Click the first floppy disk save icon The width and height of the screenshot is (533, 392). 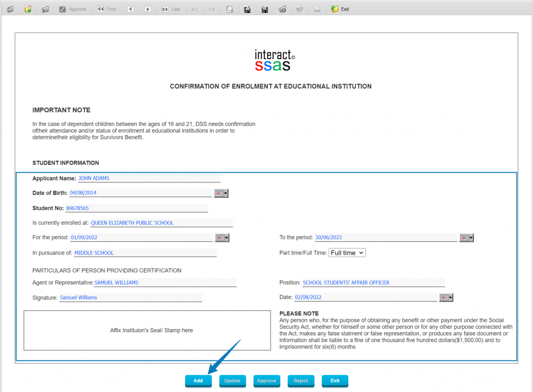pos(247,9)
